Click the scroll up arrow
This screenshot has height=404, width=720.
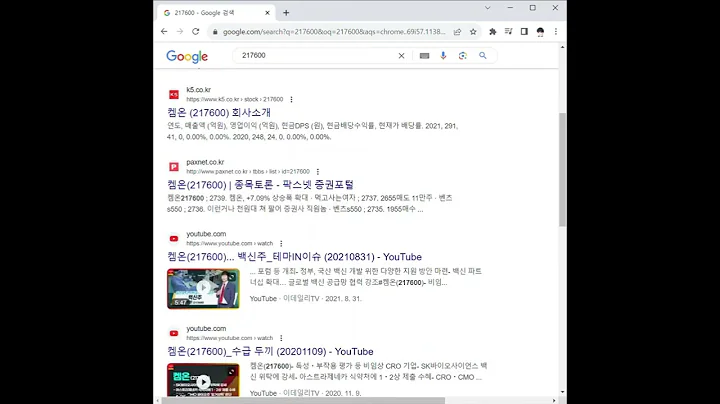[x=562, y=47]
